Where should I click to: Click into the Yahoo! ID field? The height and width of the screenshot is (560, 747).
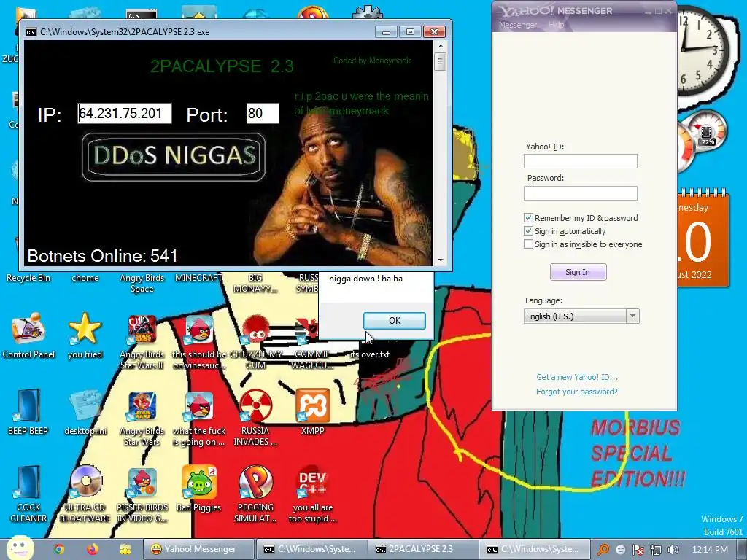click(x=580, y=161)
